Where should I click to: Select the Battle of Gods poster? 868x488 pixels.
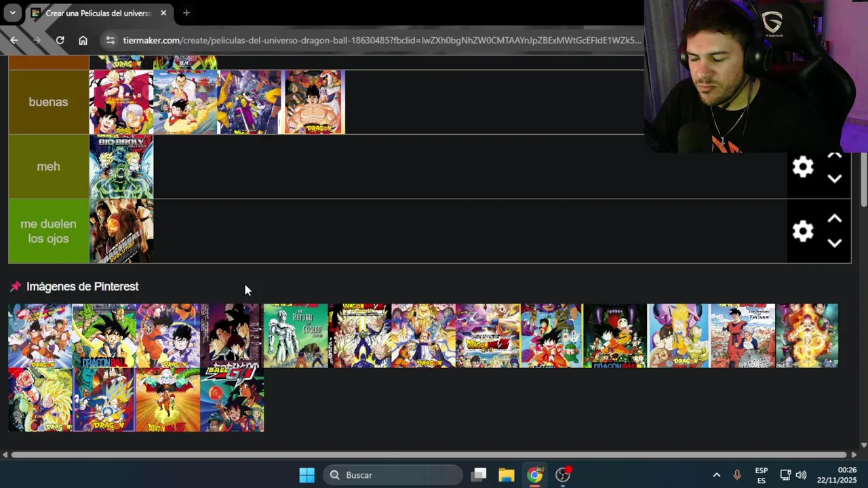point(488,336)
